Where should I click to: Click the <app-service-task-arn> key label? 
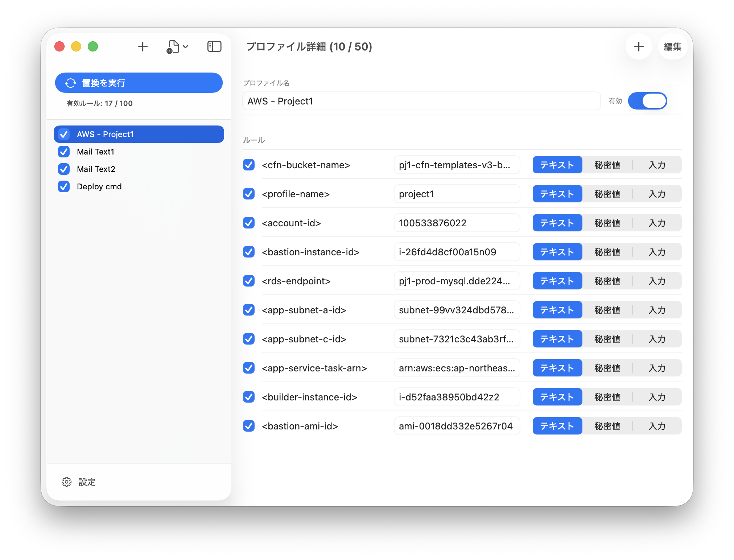tap(314, 368)
